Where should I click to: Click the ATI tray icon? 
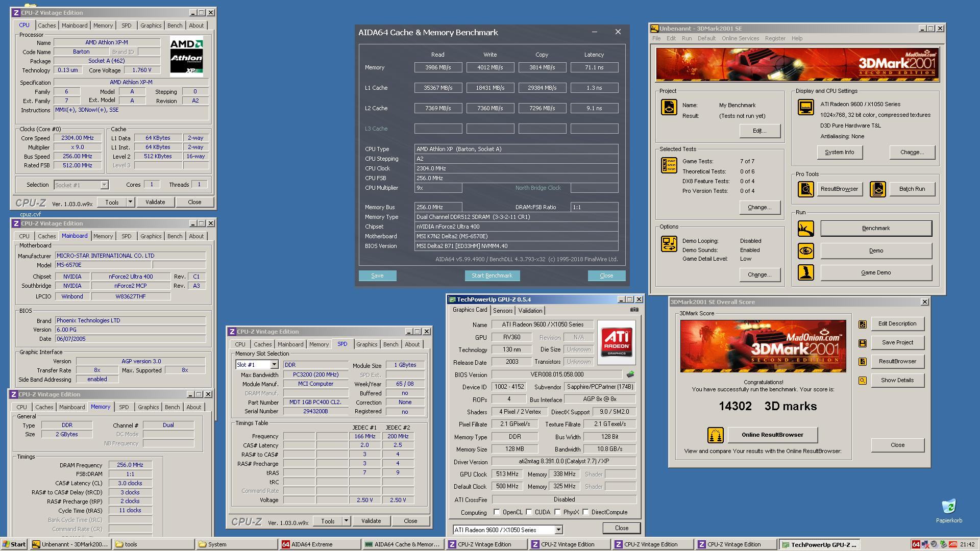point(953,544)
